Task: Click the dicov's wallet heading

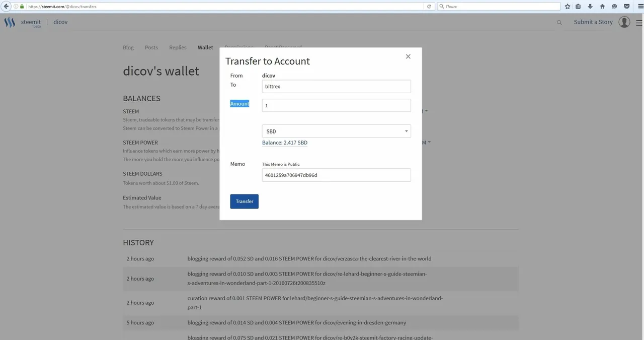Action: point(161,71)
